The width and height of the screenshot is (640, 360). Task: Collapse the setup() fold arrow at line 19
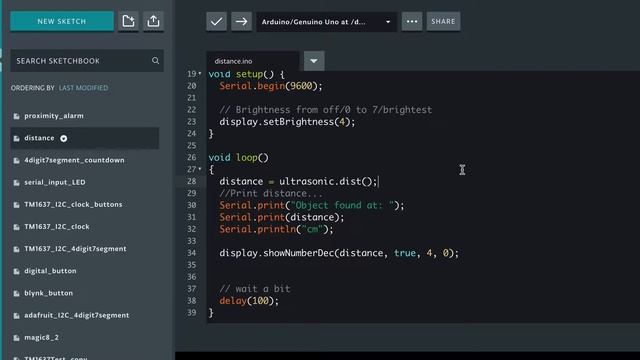(200, 73)
